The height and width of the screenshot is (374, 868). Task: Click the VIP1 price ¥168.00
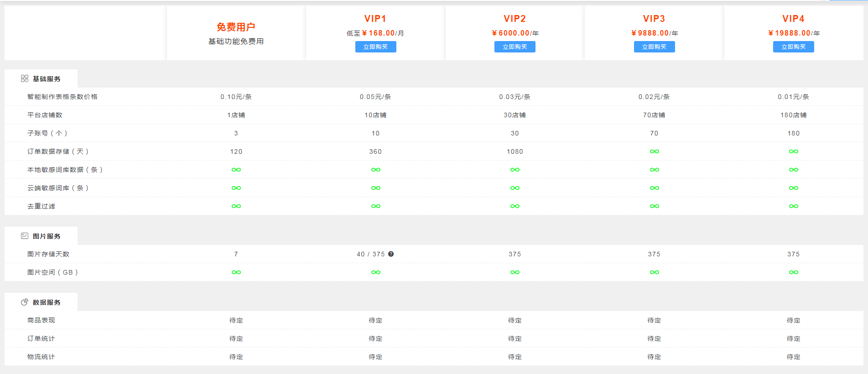click(379, 33)
